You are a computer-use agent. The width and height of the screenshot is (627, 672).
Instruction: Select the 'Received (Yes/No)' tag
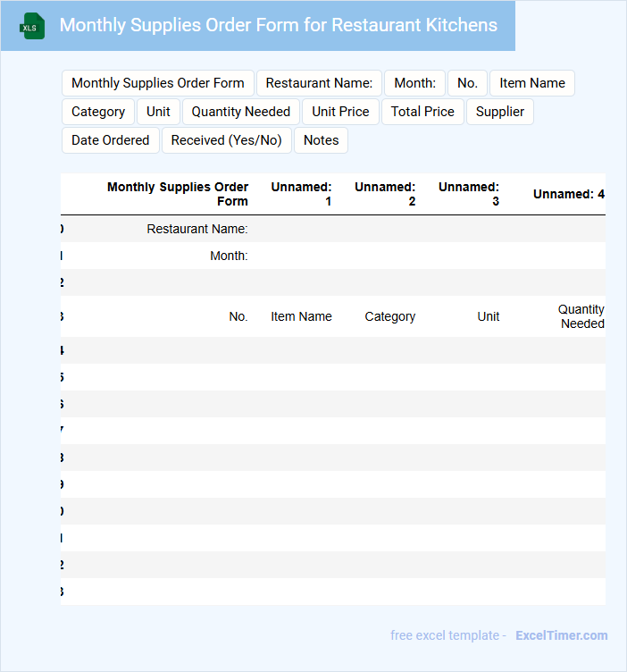[227, 140]
